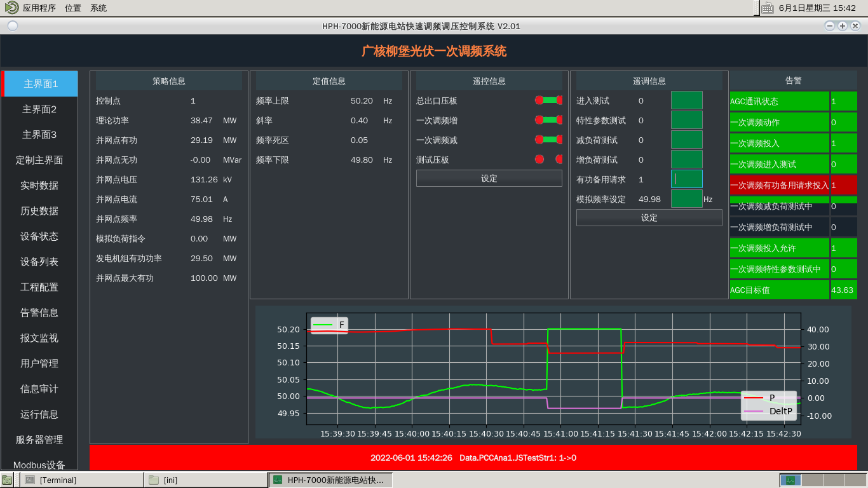Click the red alarm message banner
This screenshot has width=868, height=488.
coord(473,457)
